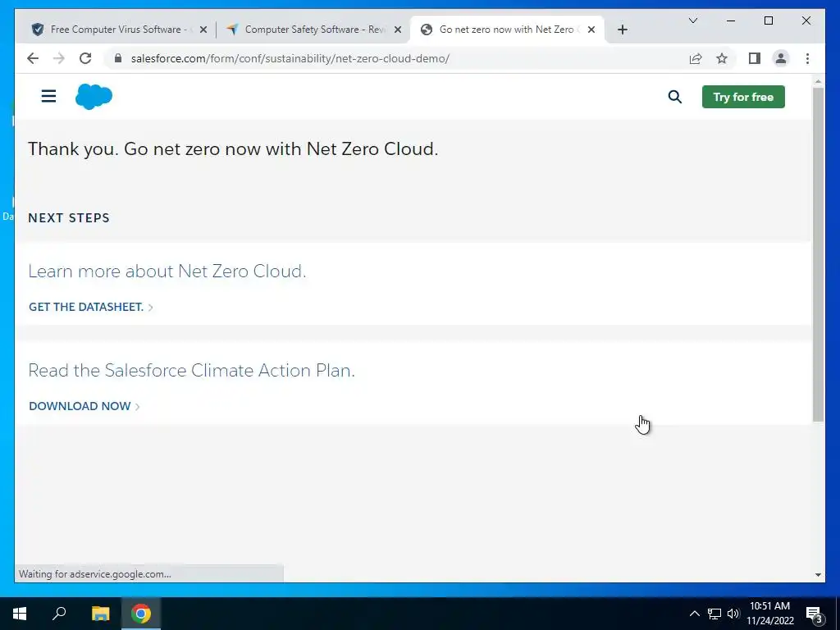This screenshot has width=840, height=630.
Task: Show hidden system tray icons
Action: [694, 614]
